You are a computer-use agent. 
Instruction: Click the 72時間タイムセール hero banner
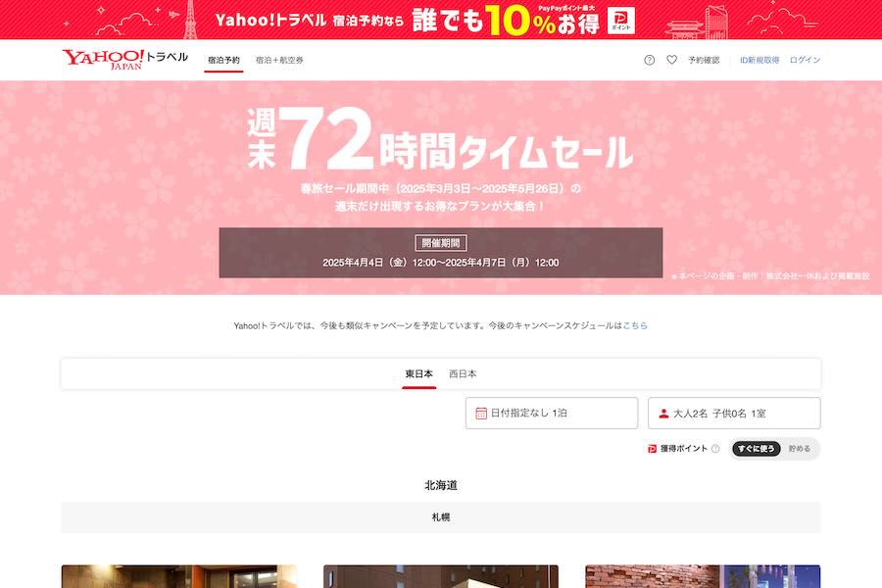[x=441, y=187]
